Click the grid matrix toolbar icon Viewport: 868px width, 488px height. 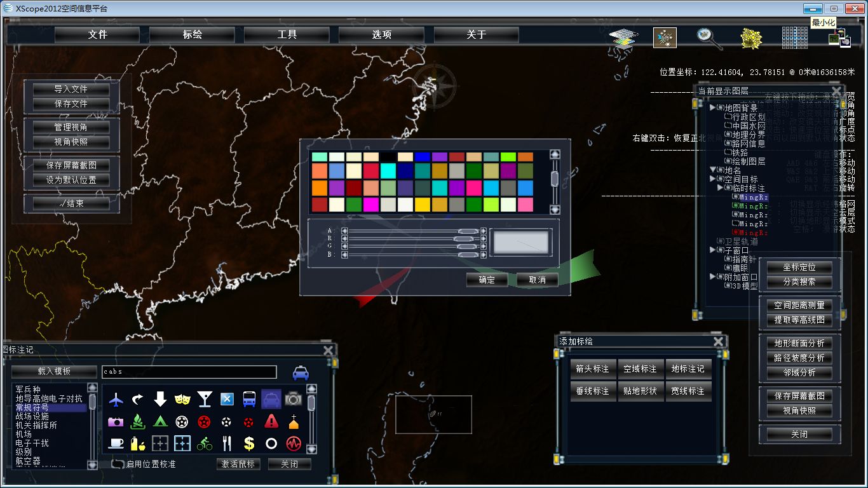click(x=794, y=37)
